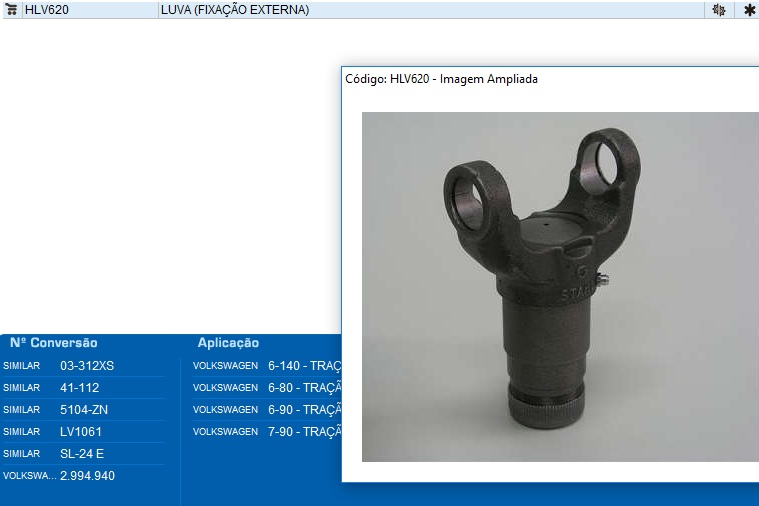Click the 'Código: HLV620 - Imagem Ampliada' title
759x506 pixels.
coord(441,79)
